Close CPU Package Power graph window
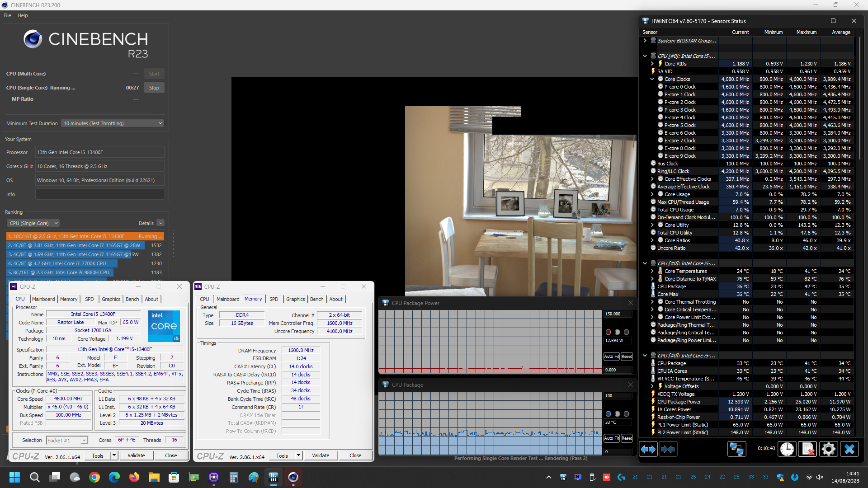The width and height of the screenshot is (868, 488). point(631,303)
